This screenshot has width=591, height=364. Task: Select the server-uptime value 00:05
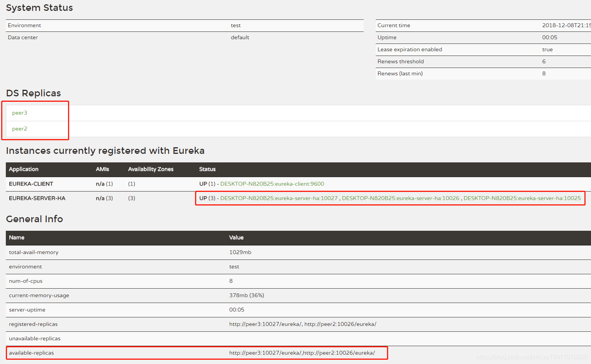point(237,310)
